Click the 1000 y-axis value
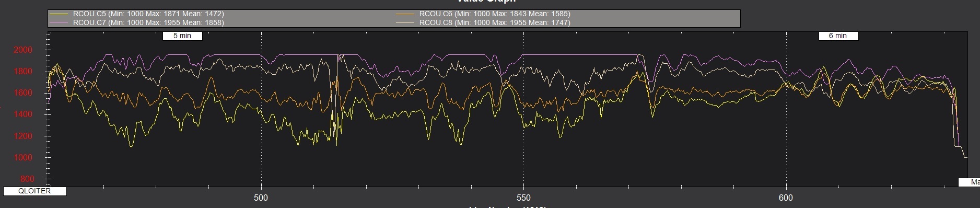 pos(23,158)
